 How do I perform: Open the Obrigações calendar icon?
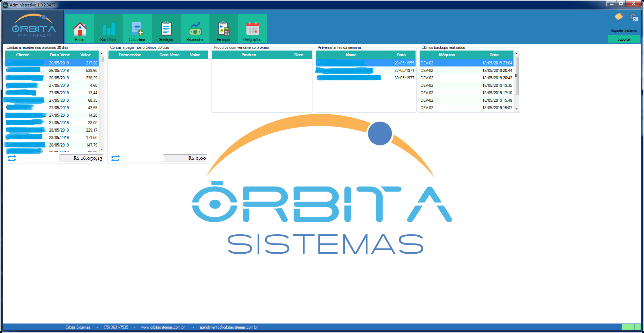pyautogui.click(x=253, y=30)
